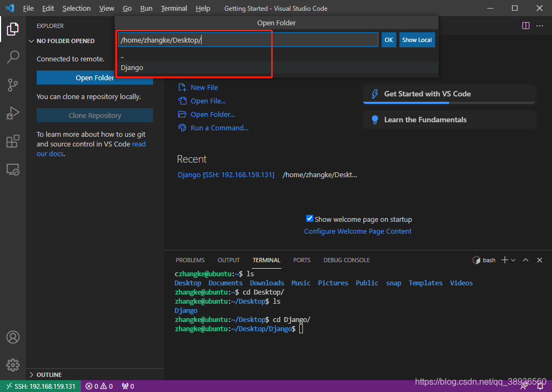
Task: Click the errors and warnings status item
Action: (x=99, y=386)
